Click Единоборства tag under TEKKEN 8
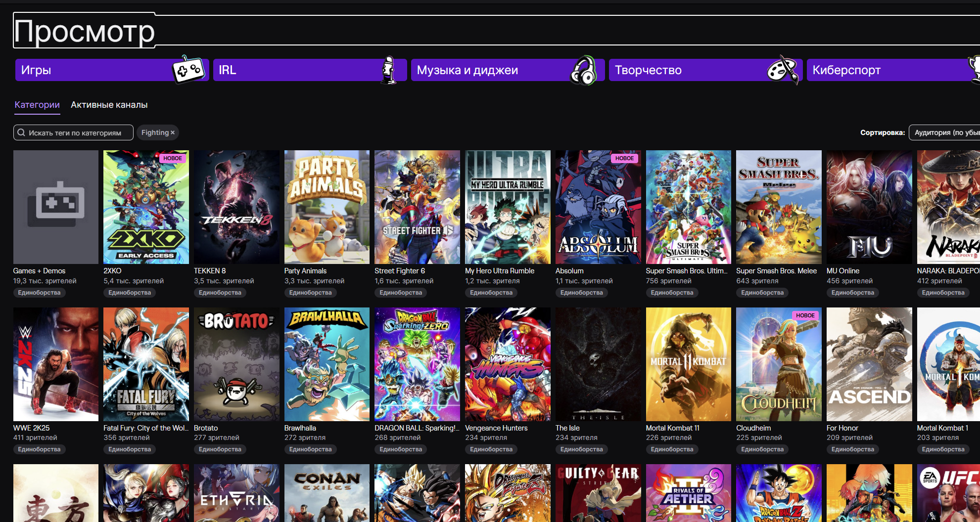The height and width of the screenshot is (522, 980). (220, 293)
